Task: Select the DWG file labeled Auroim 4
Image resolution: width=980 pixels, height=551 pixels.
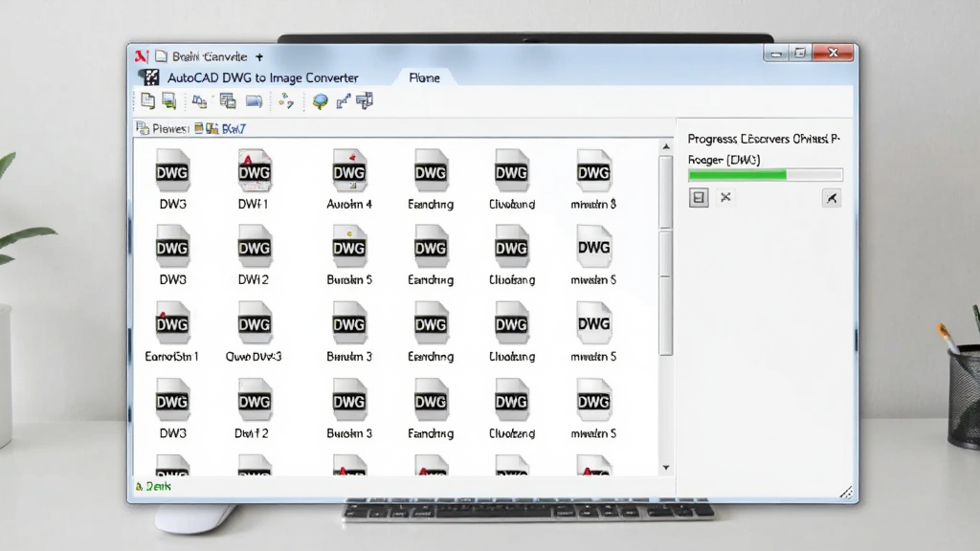Action: coord(348,179)
